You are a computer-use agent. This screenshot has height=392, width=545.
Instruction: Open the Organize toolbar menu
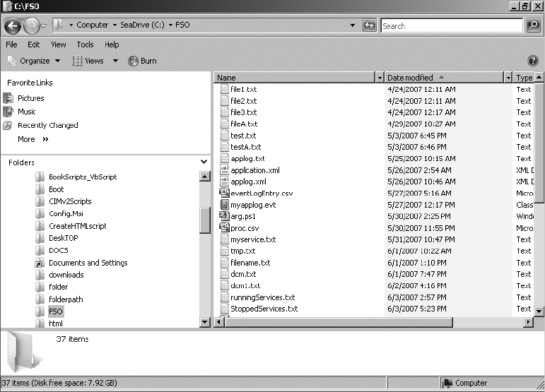pyautogui.click(x=34, y=61)
